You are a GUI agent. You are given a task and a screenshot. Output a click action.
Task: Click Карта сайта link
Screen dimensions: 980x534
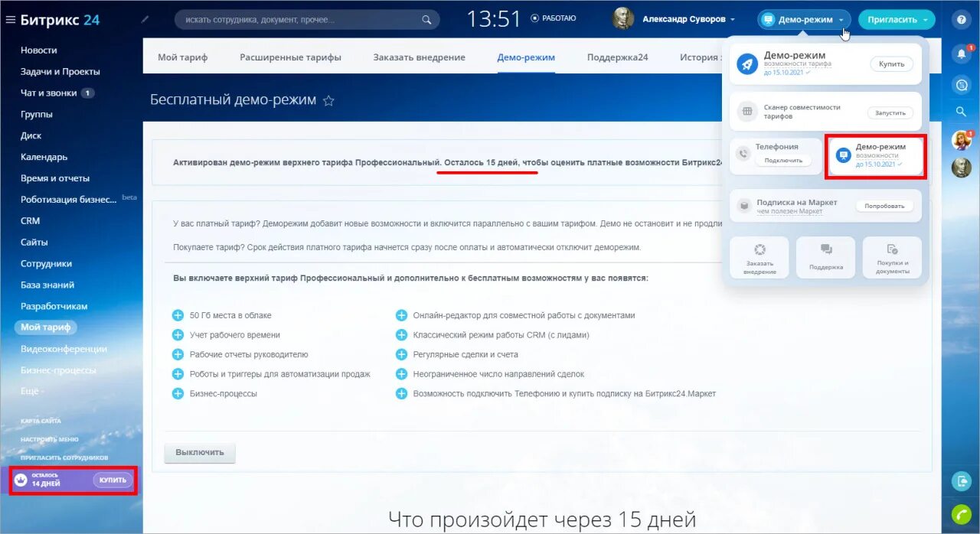pyautogui.click(x=41, y=421)
